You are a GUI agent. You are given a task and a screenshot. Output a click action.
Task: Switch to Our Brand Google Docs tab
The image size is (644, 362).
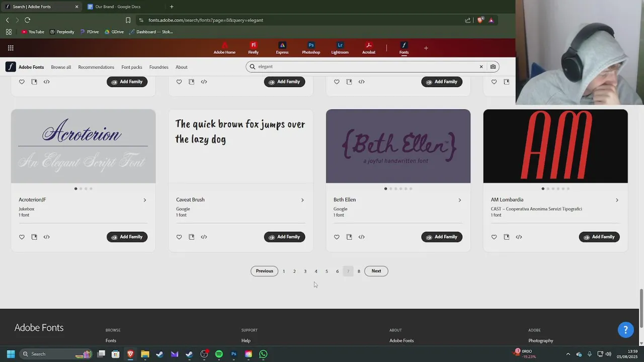pos(118,7)
